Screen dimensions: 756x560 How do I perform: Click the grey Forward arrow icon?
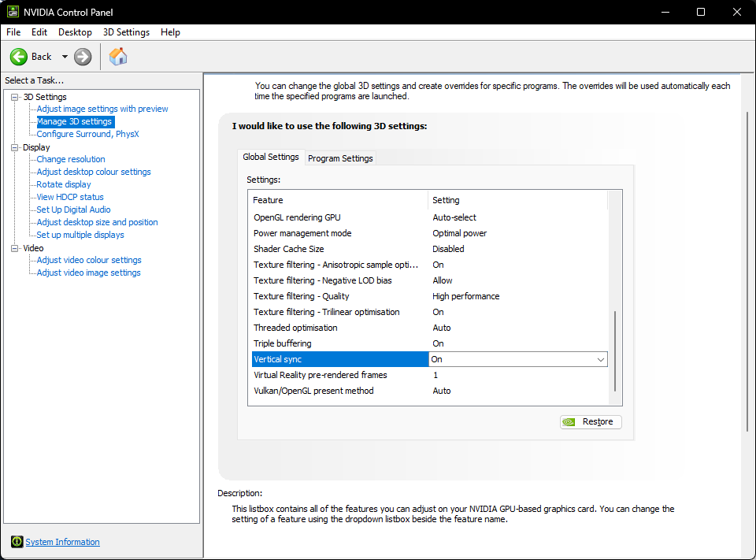[83, 57]
